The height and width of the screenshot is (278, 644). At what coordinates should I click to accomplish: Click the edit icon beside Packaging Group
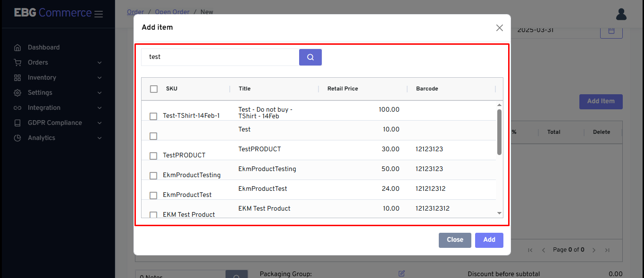point(401,274)
